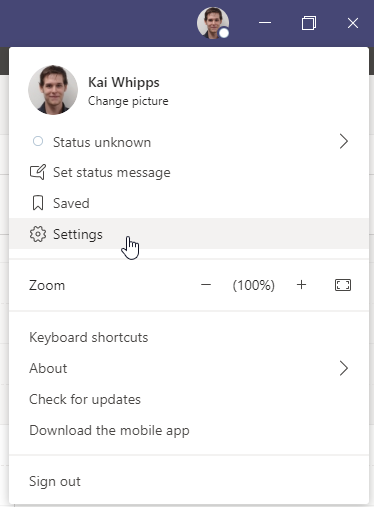The width and height of the screenshot is (374, 507).
Task: Click the Saved bookmark icon
Action: [x=38, y=203]
